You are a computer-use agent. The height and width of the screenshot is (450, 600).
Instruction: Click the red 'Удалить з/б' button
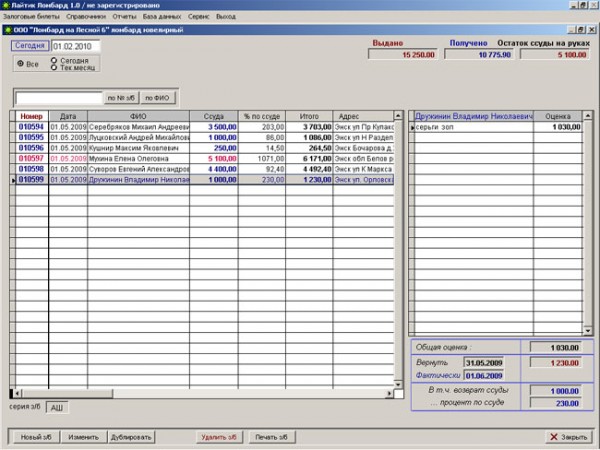(219, 437)
